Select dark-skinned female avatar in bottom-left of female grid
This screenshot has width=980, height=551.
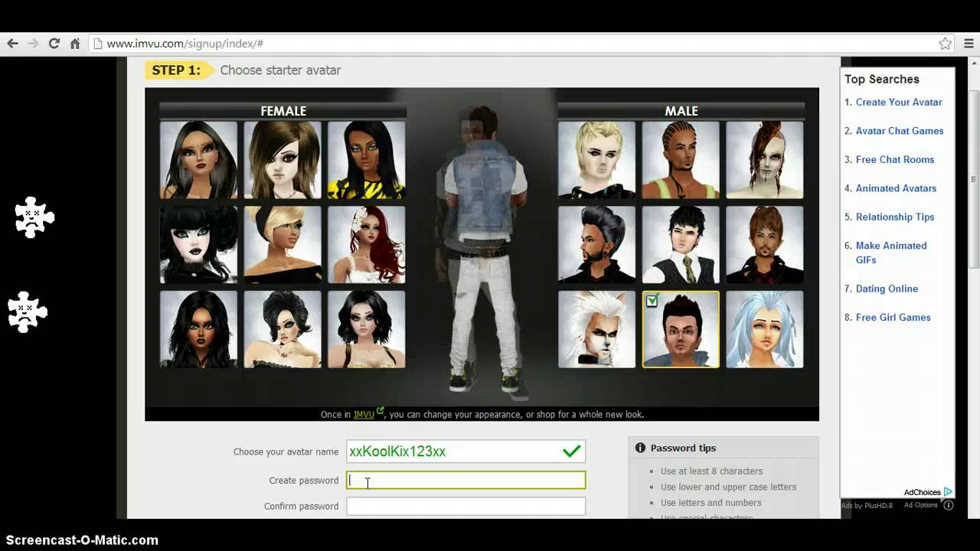coord(198,329)
